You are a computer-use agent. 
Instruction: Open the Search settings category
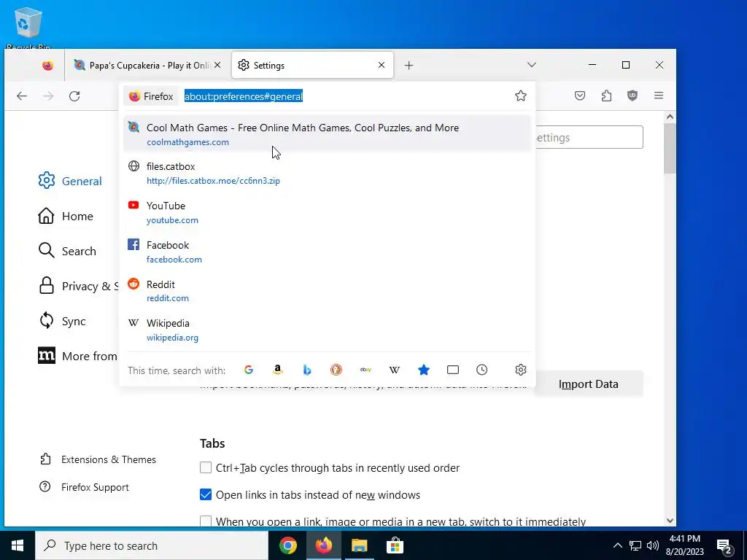(67, 251)
